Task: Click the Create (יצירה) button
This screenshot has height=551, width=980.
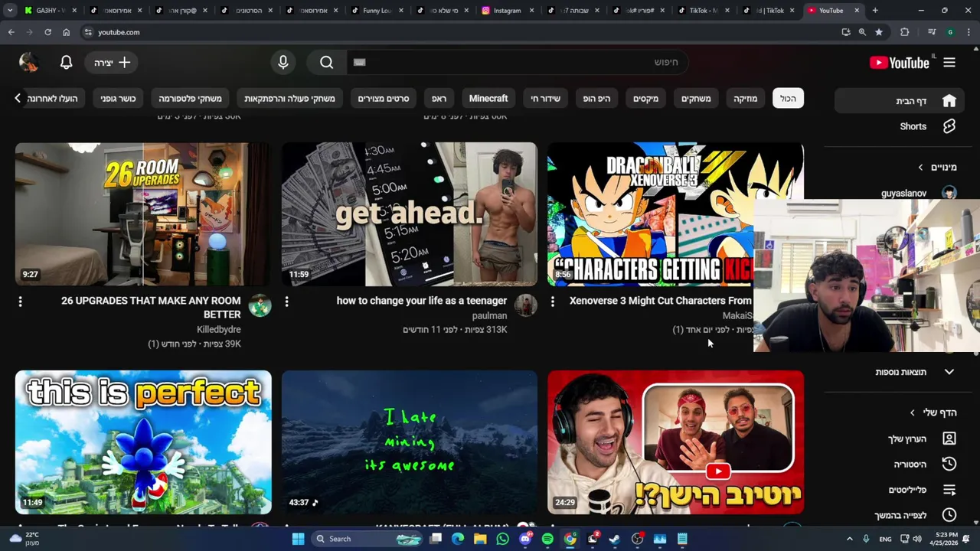Action: [x=112, y=63]
